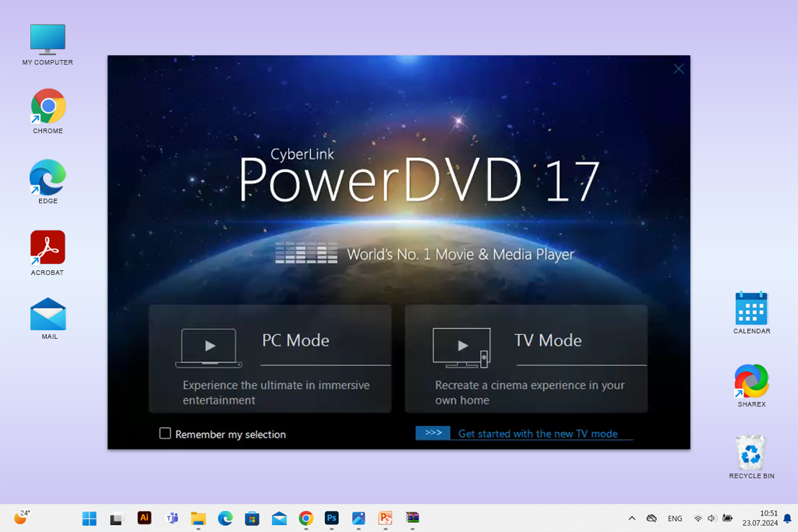This screenshot has width=798, height=532.
Task: Expand hidden system tray icons
Action: [631, 518]
